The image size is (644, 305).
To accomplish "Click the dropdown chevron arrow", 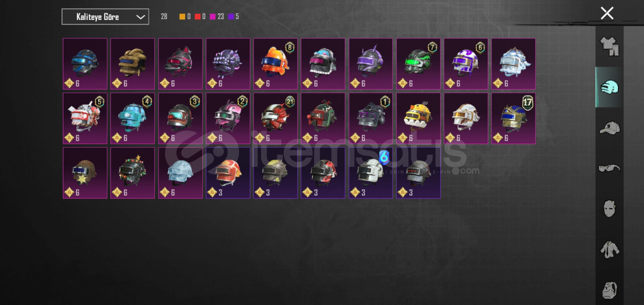I will [x=141, y=17].
